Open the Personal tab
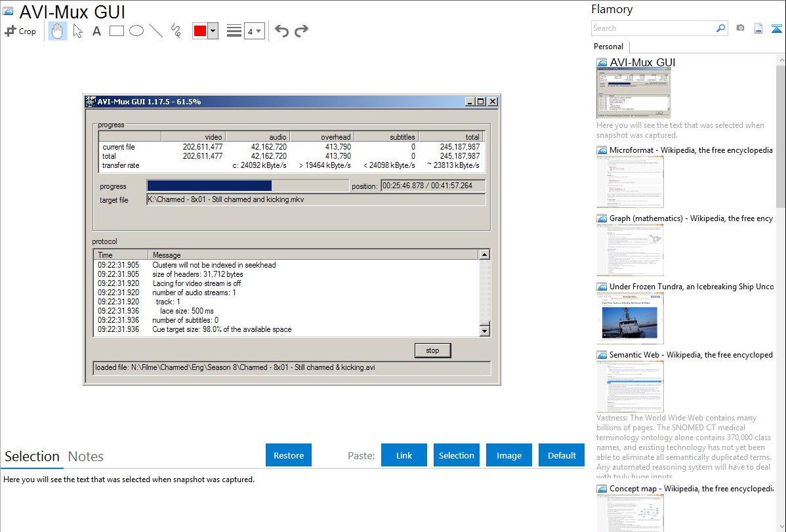The height and width of the screenshot is (532, 786). (608, 47)
